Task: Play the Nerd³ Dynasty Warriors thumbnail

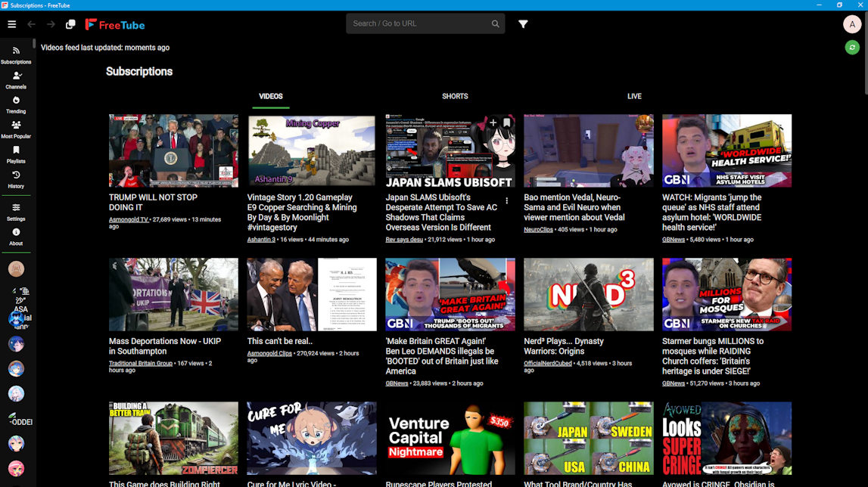Action: [589, 294]
